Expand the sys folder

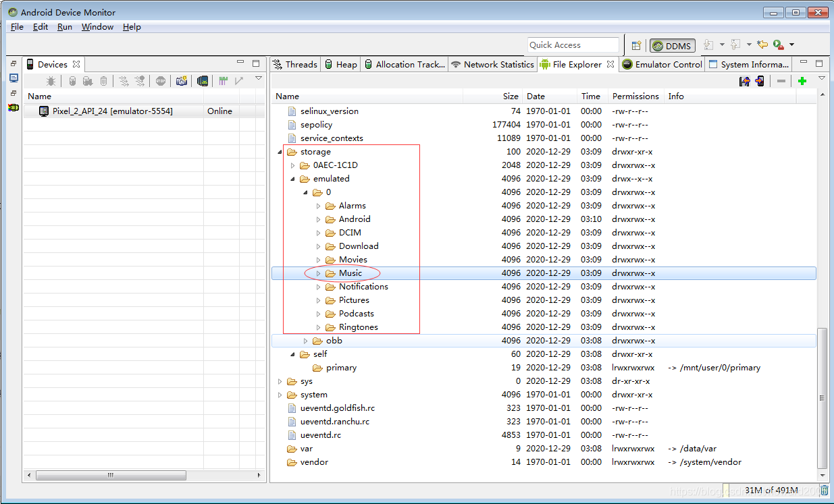pyautogui.click(x=280, y=381)
